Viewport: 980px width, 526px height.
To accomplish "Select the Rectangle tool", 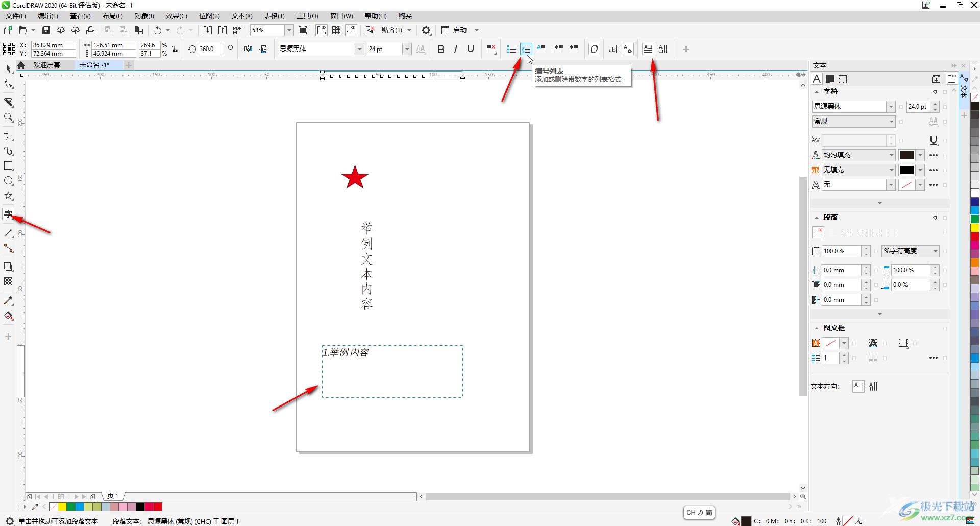I will (x=9, y=166).
